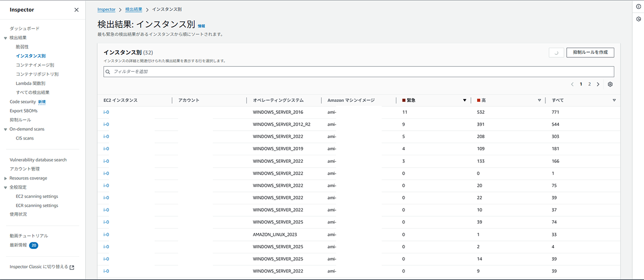The image size is (644, 280).
Task: Click the clock icon in right sidebar
Action: pos(639,19)
